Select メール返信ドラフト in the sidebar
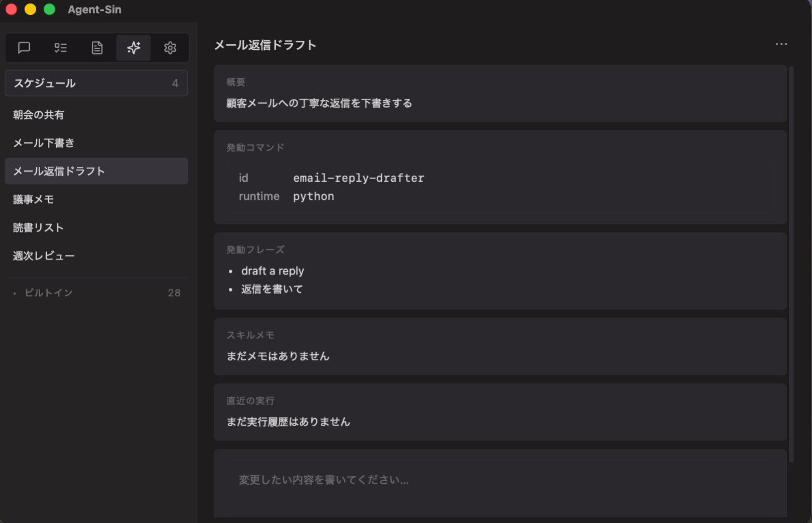The width and height of the screenshot is (812, 523). click(96, 171)
